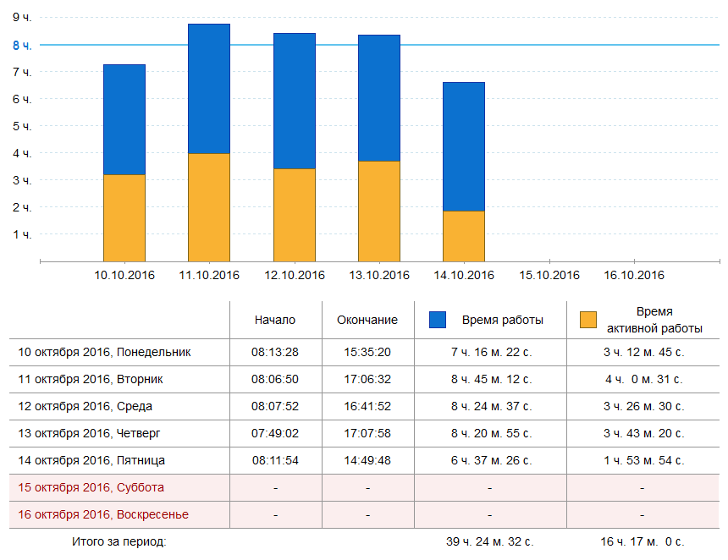Click the orange Время активной работы legend swatch
Image resolution: width=728 pixels, height=560 pixels.
tap(588, 320)
